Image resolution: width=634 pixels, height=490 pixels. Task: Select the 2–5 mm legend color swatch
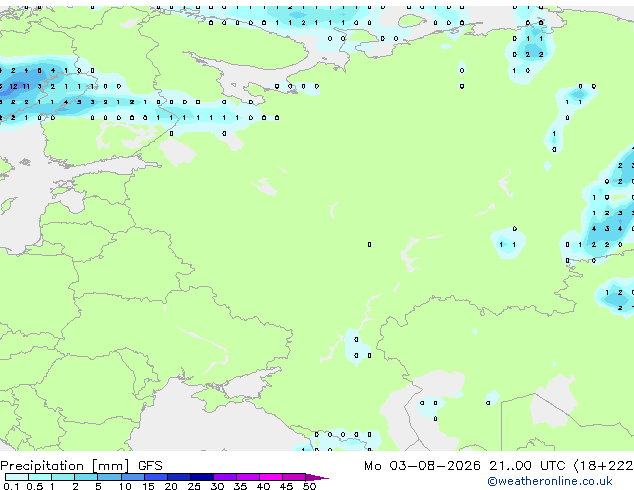coord(86,477)
